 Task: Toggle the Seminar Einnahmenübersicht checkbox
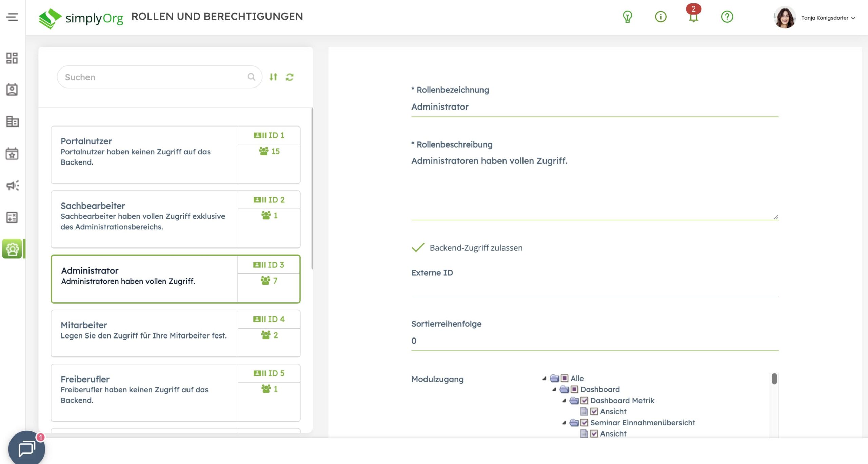(x=584, y=423)
